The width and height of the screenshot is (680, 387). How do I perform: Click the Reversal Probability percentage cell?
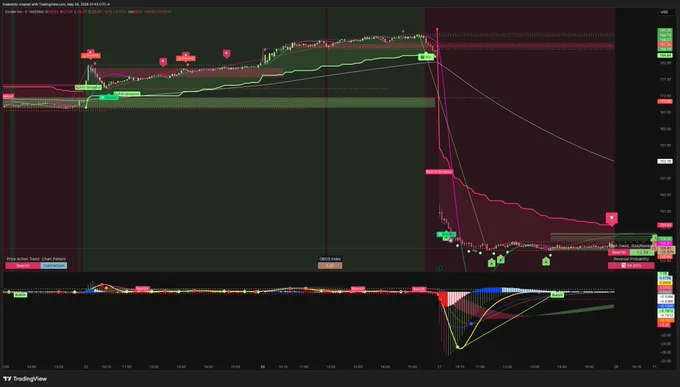(631, 266)
